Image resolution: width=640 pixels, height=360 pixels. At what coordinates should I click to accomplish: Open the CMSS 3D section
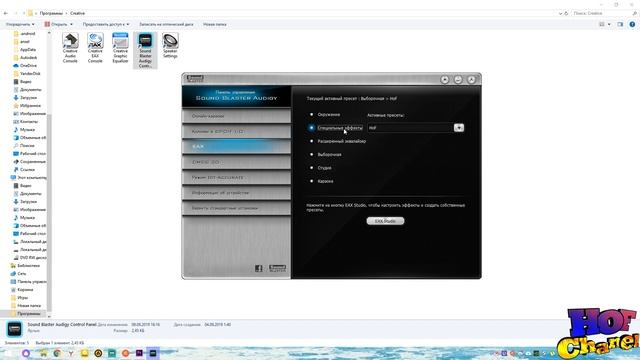(x=236, y=162)
